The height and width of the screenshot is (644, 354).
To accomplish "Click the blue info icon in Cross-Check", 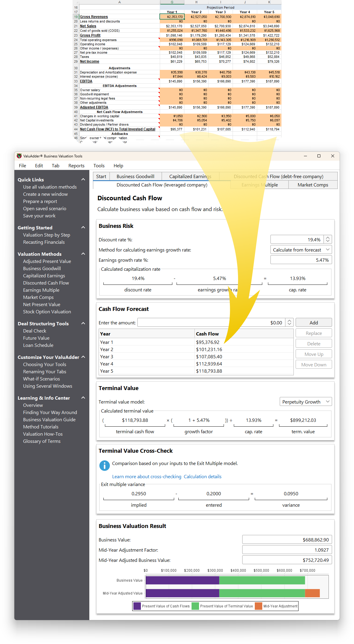I will click(x=104, y=465).
